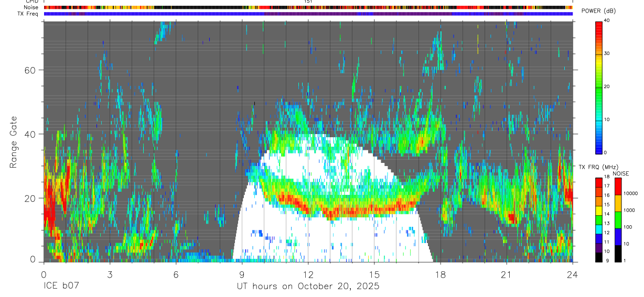Viewport: 644px width, 297px height.
Task: Click the ICE b07 radar label
Action: tap(60, 287)
